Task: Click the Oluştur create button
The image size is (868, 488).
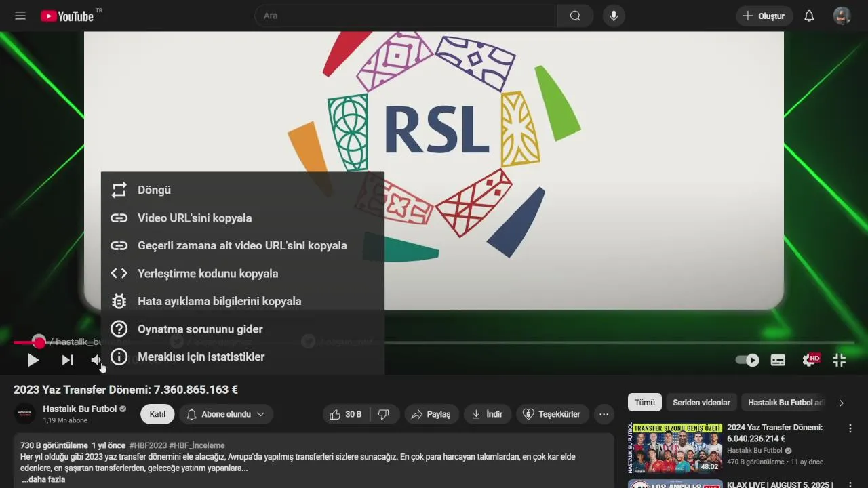Action: click(x=764, y=16)
